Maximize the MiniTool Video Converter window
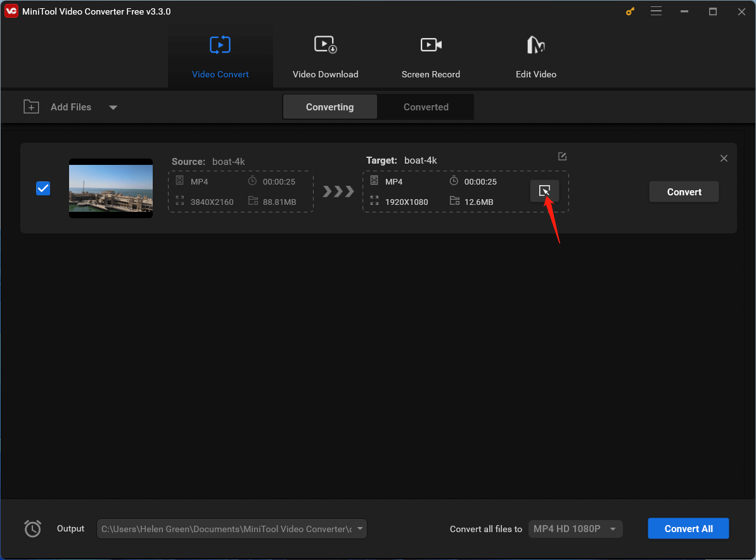This screenshot has height=560, width=756. [713, 11]
